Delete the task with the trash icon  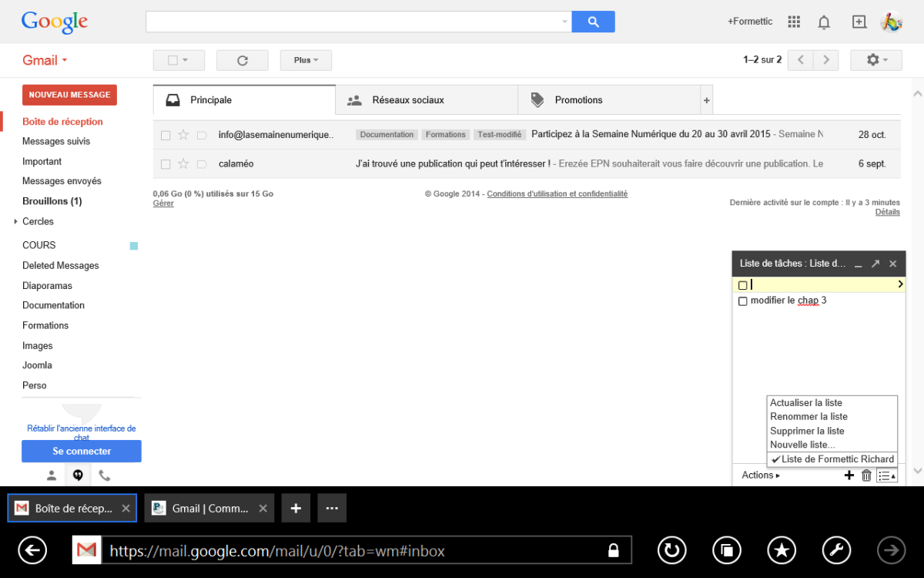click(866, 476)
